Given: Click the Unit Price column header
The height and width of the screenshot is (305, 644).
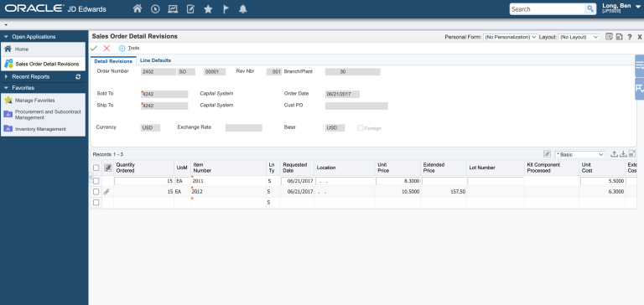Looking at the screenshot, I should pyautogui.click(x=397, y=168).
